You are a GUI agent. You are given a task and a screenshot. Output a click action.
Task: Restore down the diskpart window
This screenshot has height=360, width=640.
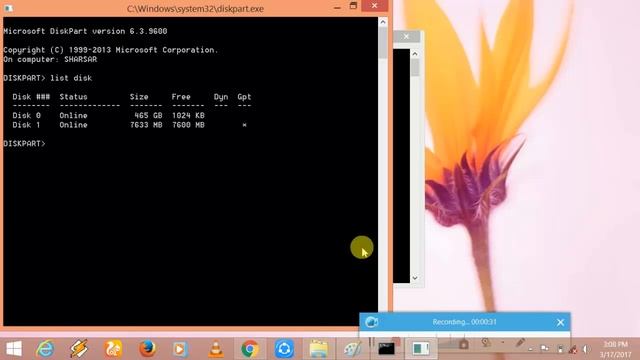(x=353, y=6)
